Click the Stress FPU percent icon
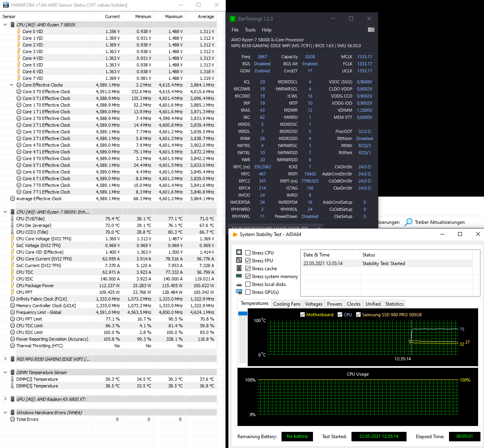 239,260
